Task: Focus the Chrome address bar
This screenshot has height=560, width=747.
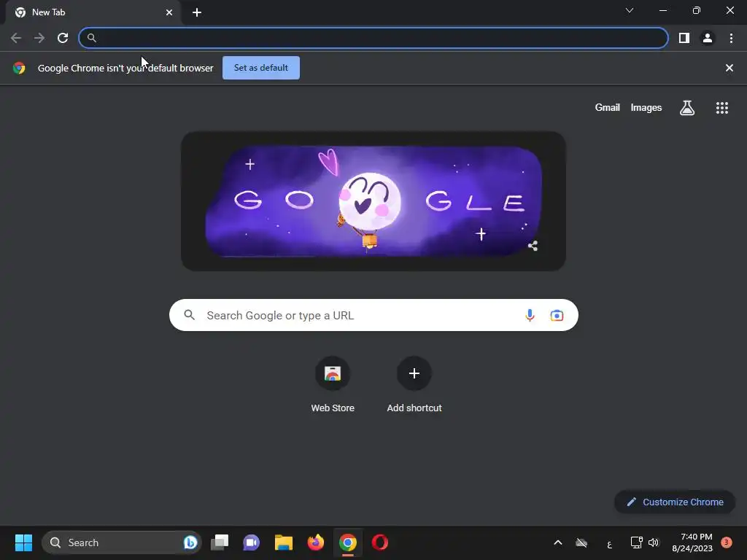Action: coord(373,38)
